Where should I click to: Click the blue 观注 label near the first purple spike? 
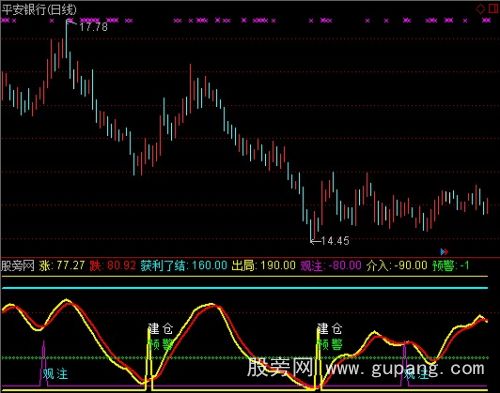point(55,374)
